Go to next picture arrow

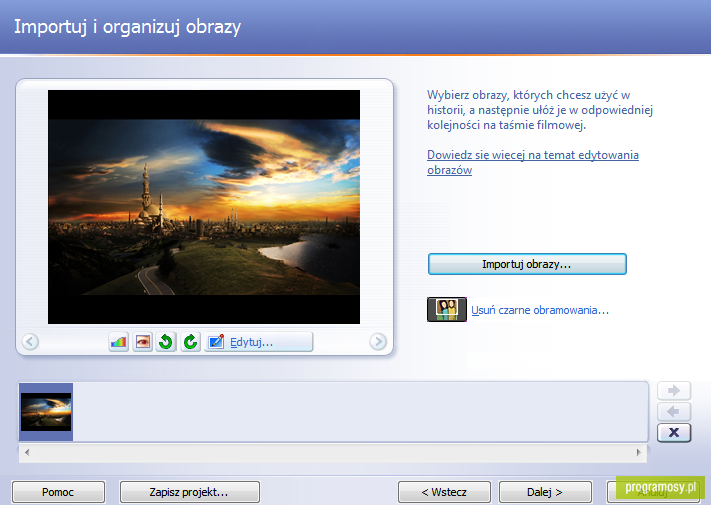tap(378, 341)
